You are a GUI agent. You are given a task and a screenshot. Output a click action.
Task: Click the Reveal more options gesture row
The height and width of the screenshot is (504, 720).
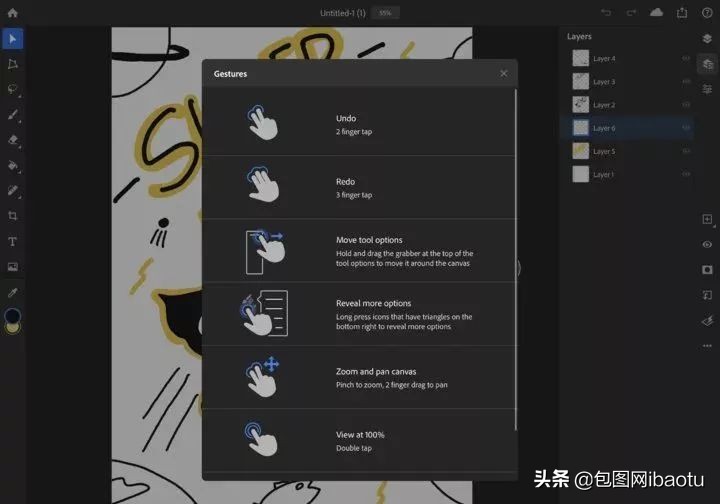click(x=359, y=314)
